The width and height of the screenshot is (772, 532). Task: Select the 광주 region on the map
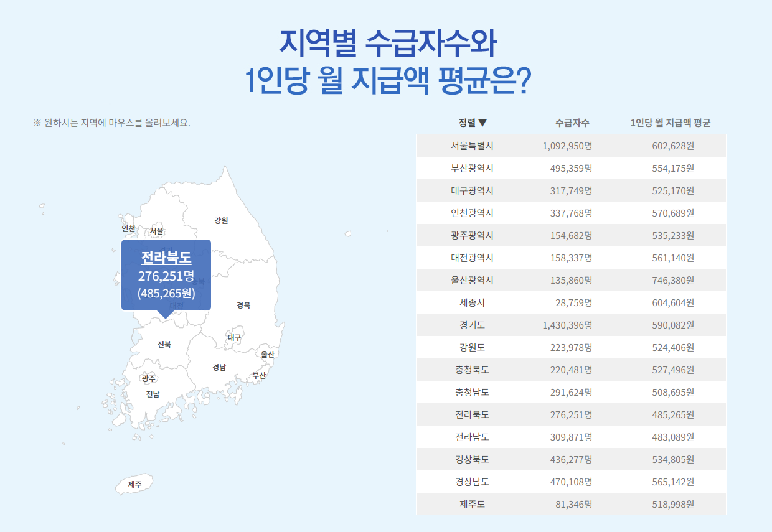pos(149,378)
